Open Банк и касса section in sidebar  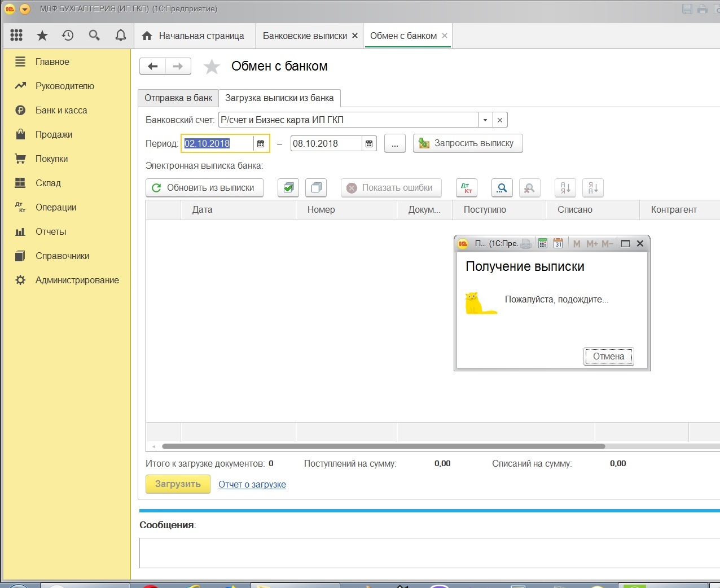tap(61, 111)
